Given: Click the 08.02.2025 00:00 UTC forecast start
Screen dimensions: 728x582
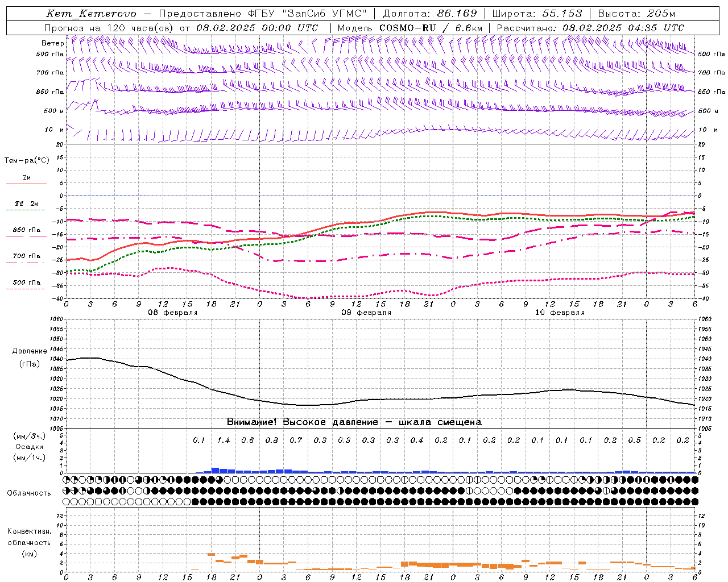Looking at the screenshot, I should point(257,28).
